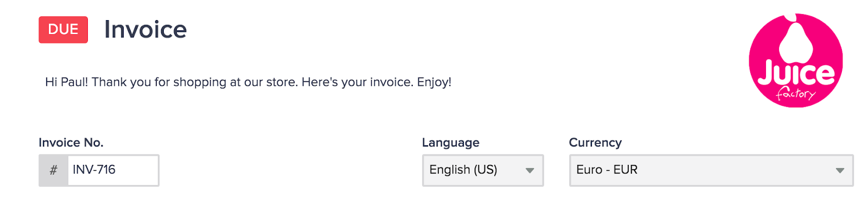Expand the Euro - EUR currency selector
Image resolution: width=868 pixels, height=211 pixels.
(711, 170)
